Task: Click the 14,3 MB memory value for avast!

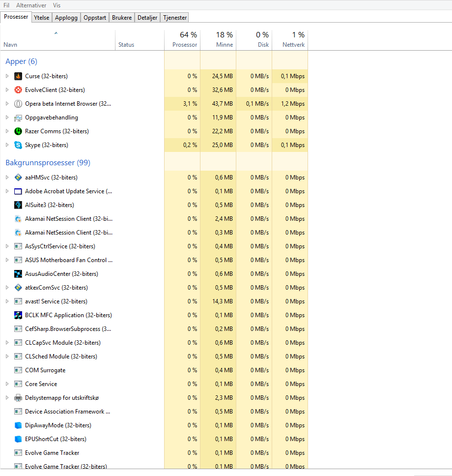Action: (223, 301)
